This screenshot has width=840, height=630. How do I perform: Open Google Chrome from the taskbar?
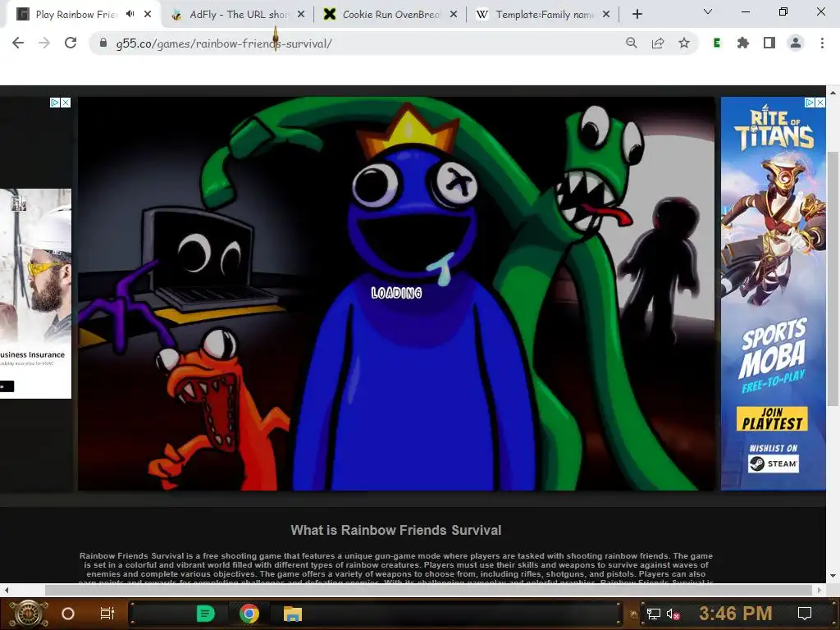249,614
